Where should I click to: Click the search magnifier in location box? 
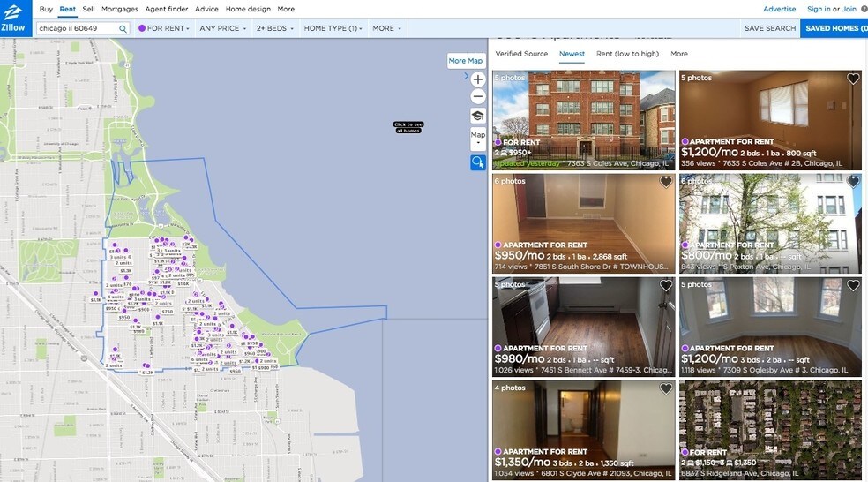tap(123, 28)
